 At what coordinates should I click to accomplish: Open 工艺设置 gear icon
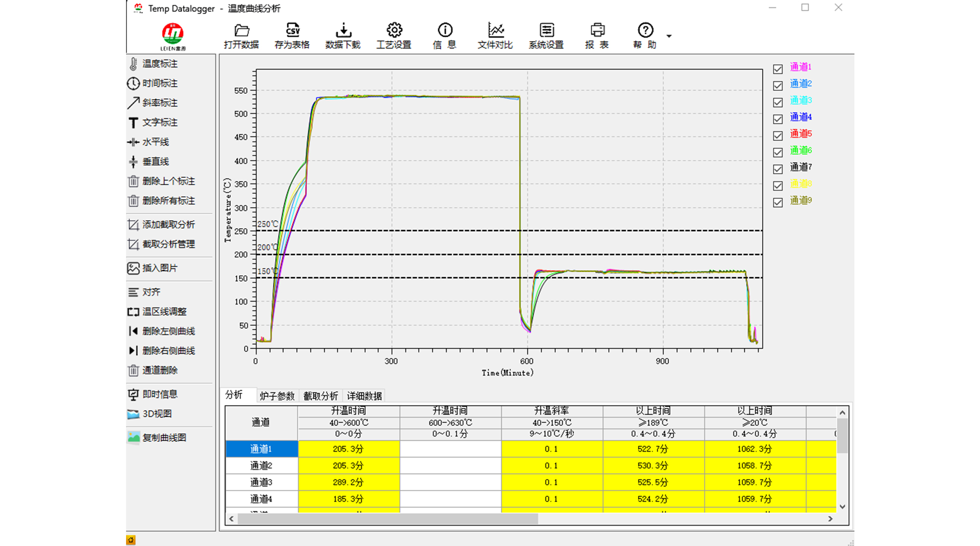pos(394,31)
